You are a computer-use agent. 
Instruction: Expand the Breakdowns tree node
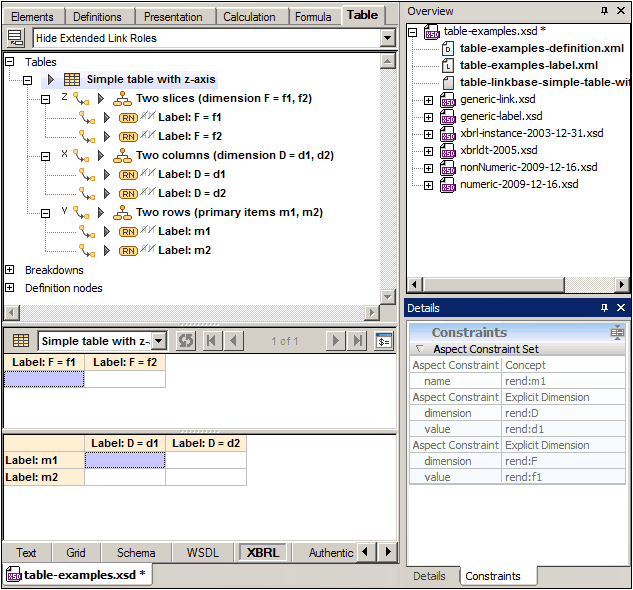10,270
